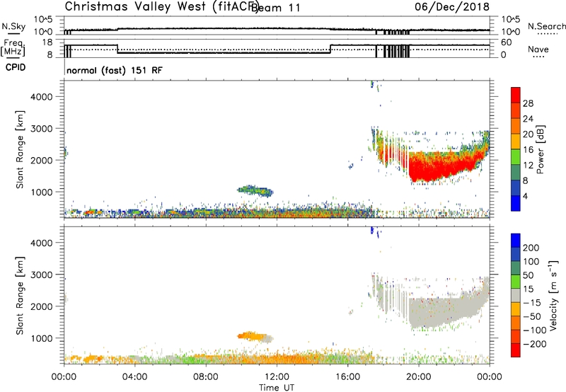566x392 pixels.
Task: Click the "1000" range tick in power panel
Action: [x=41, y=192]
